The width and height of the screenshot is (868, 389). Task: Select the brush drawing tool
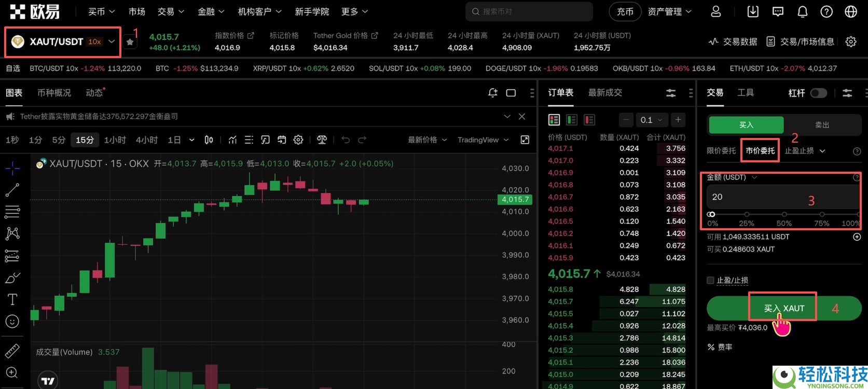(12, 277)
